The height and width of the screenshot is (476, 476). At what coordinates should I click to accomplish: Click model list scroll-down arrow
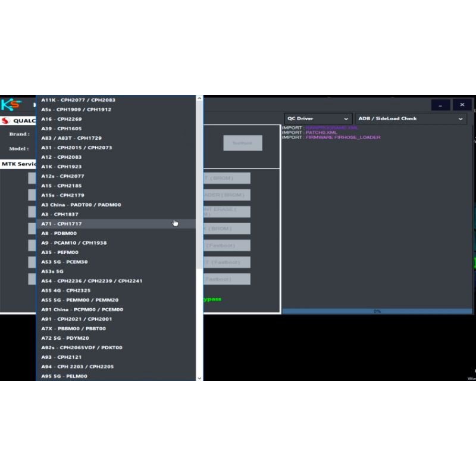[x=199, y=378]
